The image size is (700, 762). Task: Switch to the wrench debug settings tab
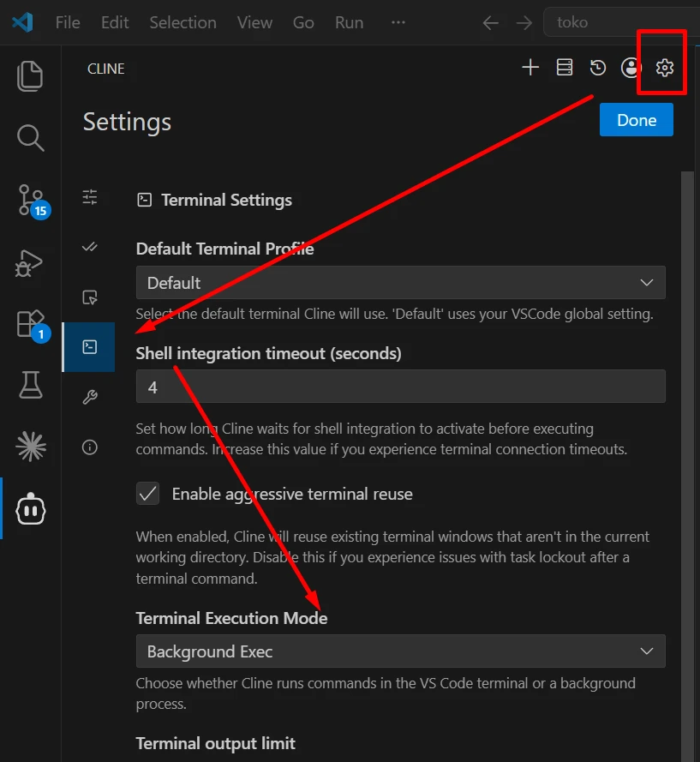[90, 397]
